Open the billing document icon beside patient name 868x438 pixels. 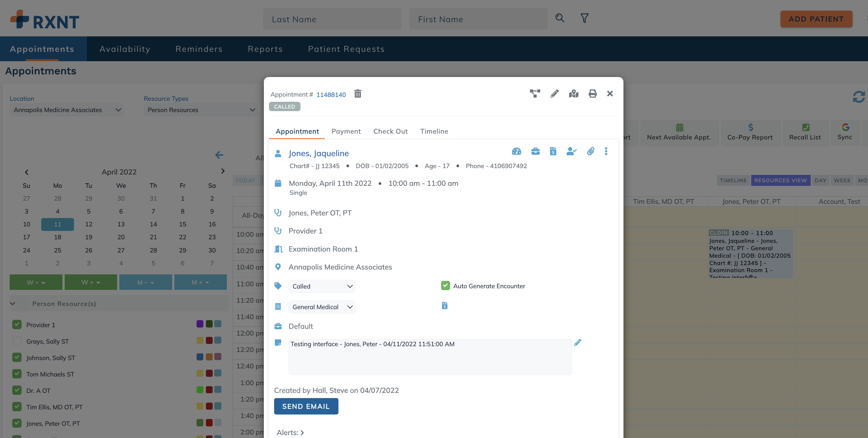pyautogui.click(x=553, y=151)
